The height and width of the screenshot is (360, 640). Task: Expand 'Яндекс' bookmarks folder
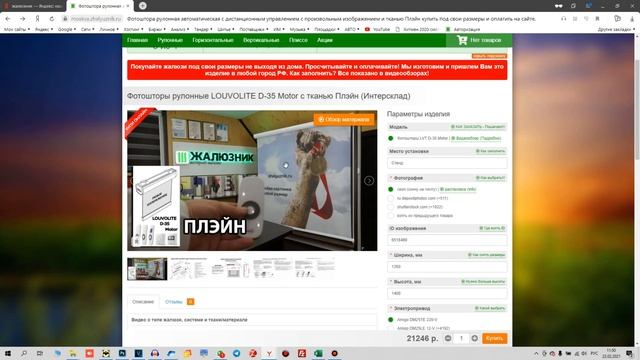click(x=44, y=29)
